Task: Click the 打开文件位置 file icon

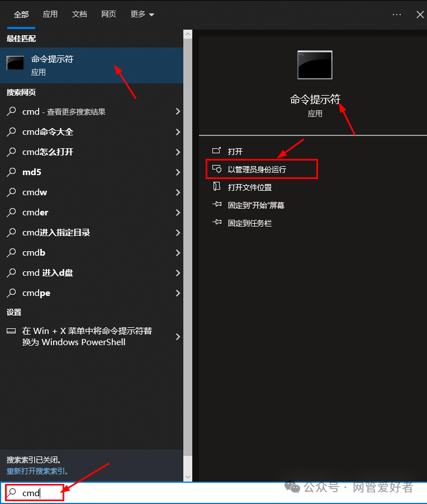Action: [217, 186]
